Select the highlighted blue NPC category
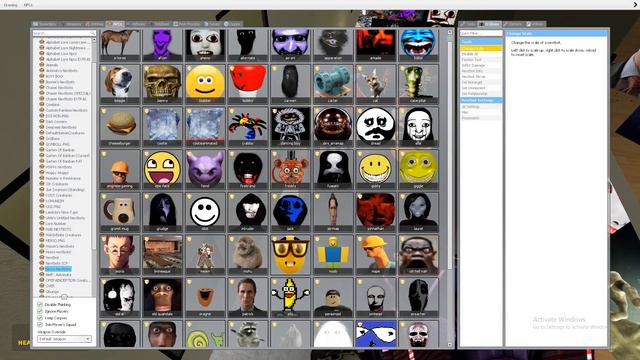Screen dimensions: 640x360 pyautogui.click(x=58, y=269)
